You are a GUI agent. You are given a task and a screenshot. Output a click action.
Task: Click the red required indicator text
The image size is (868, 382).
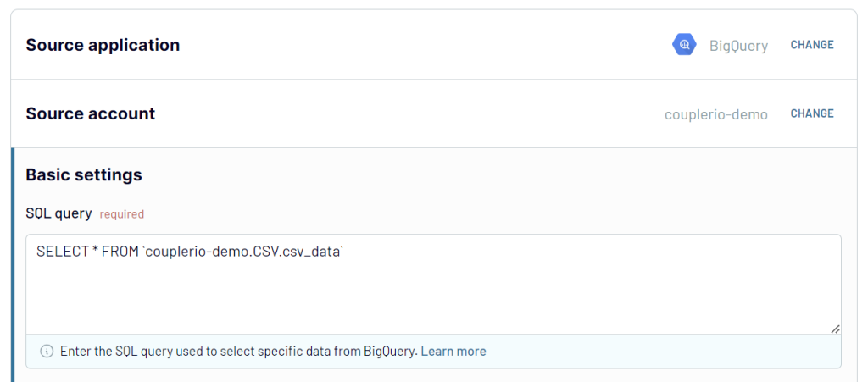point(122,214)
